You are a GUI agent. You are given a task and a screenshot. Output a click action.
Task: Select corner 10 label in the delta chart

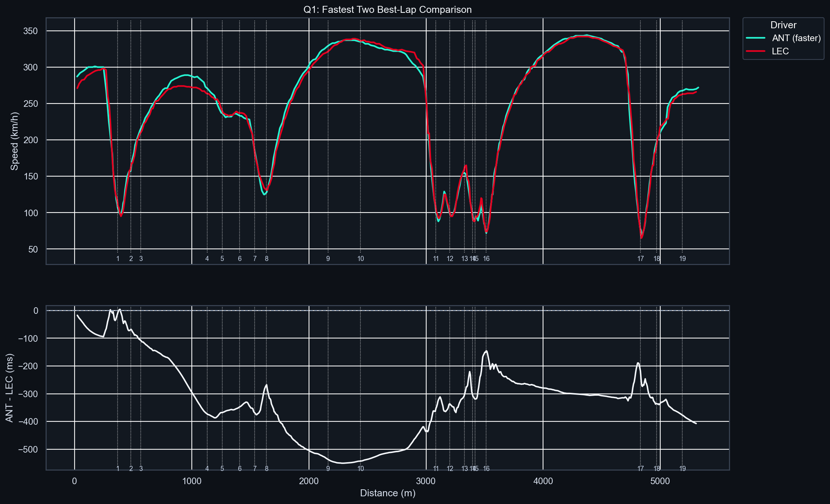pyautogui.click(x=361, y=469)
